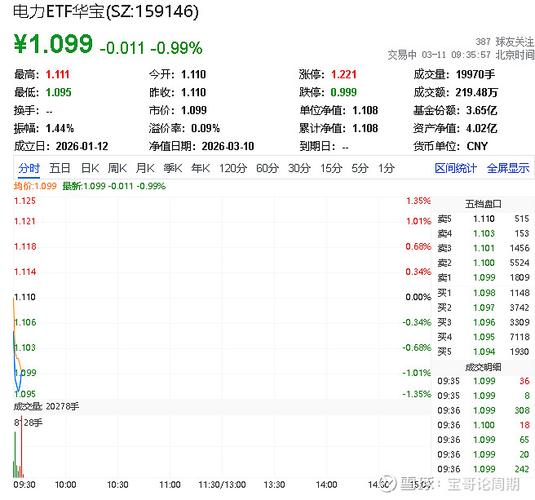The image size is (535, 500).
Task: Click the ¥1.099 current price
Action: [53, 44]
